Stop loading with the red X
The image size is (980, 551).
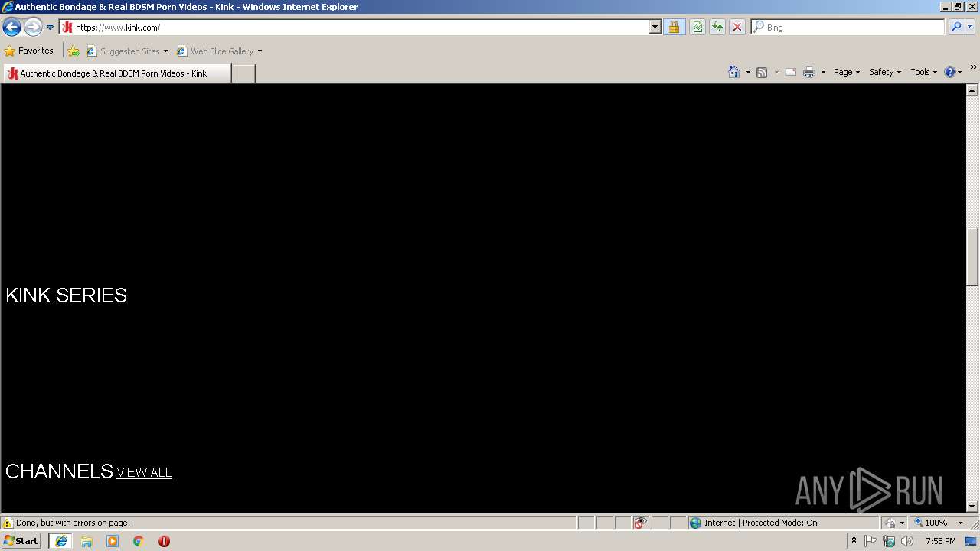click(737, 28)
